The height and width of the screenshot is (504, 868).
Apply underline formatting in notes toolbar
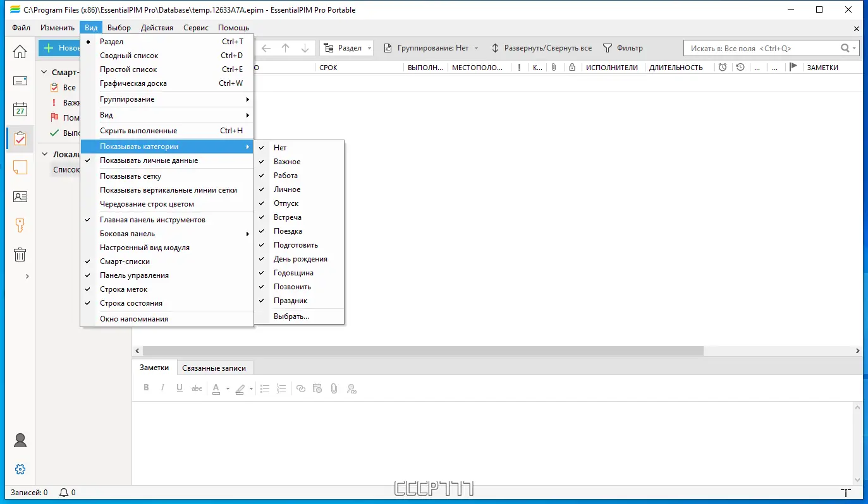(x=180, y=388)
